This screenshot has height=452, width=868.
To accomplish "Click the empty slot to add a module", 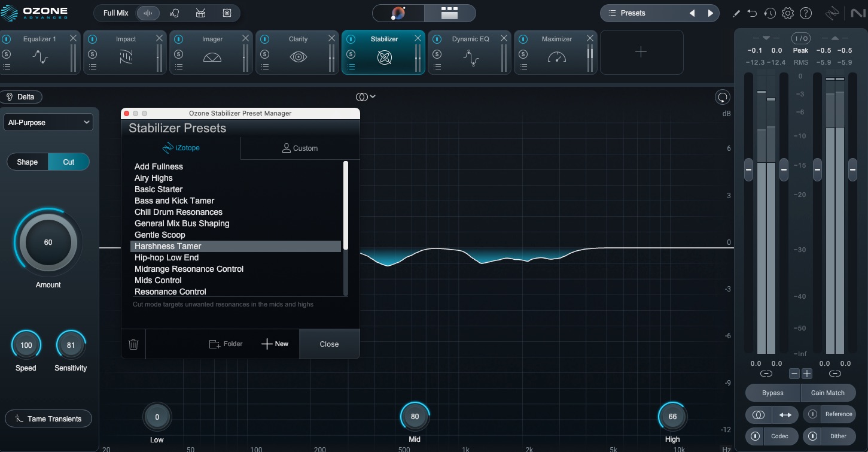I will tap(641, 52).
